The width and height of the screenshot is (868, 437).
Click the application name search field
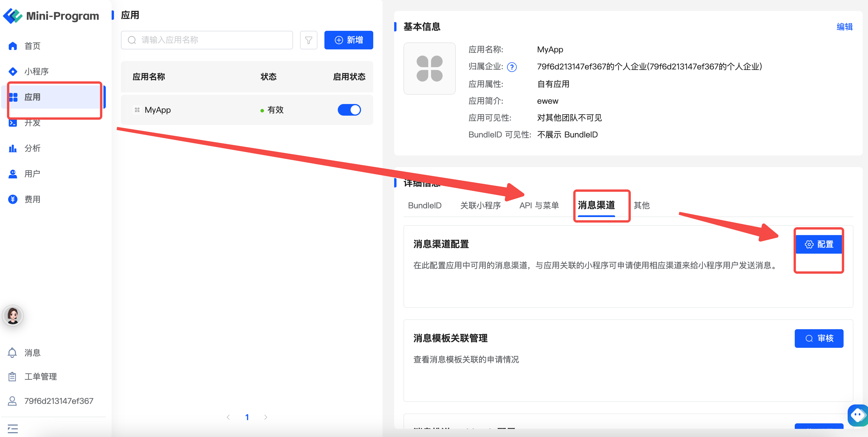pos(207,40)
